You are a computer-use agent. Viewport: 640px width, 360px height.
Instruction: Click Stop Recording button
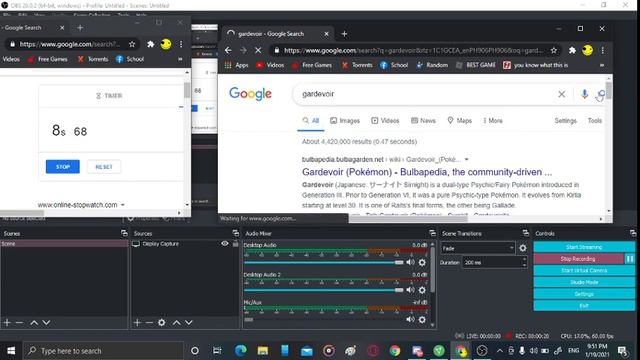[x=578, y=259]
